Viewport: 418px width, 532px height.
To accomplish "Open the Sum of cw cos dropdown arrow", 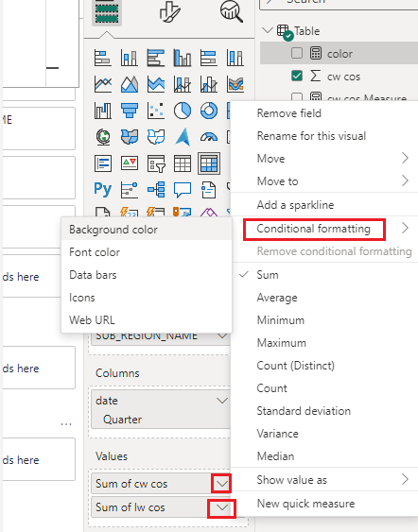I will click(x=221, y=484).
